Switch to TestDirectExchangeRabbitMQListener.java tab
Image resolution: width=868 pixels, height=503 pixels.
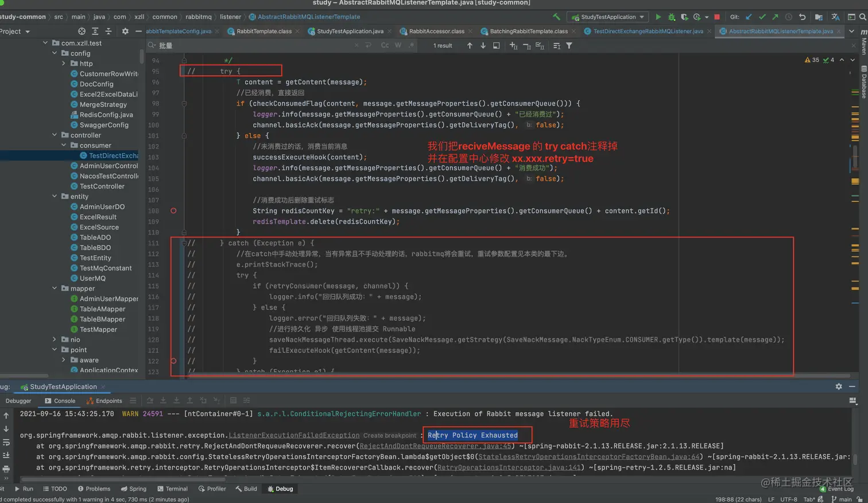648,32
